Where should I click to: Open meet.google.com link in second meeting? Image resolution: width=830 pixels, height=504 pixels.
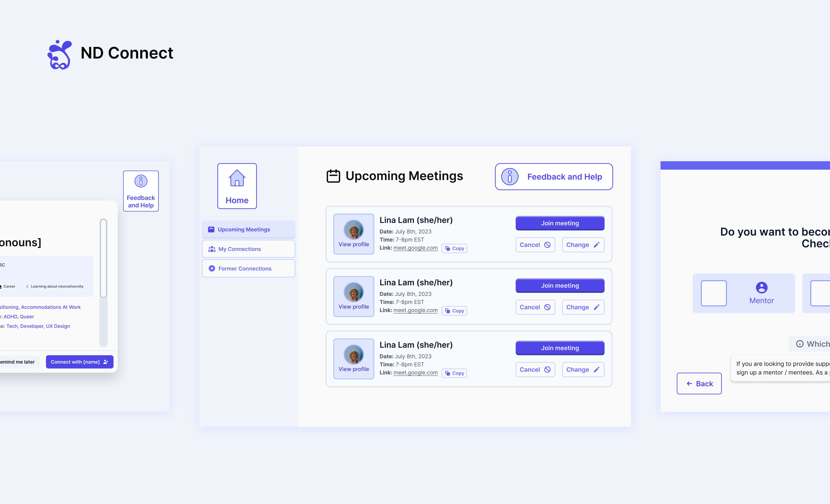[415, 310]
